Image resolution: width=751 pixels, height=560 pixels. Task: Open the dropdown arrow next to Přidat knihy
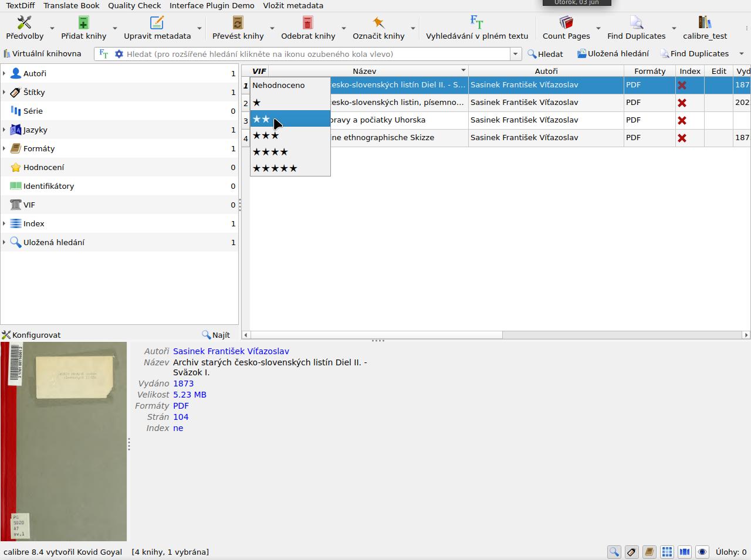[114, 28]
